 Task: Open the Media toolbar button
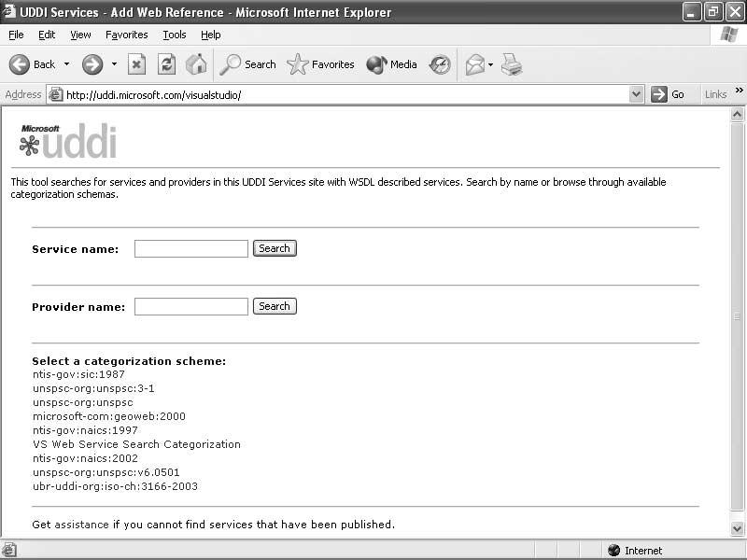[x=391, y=64]
